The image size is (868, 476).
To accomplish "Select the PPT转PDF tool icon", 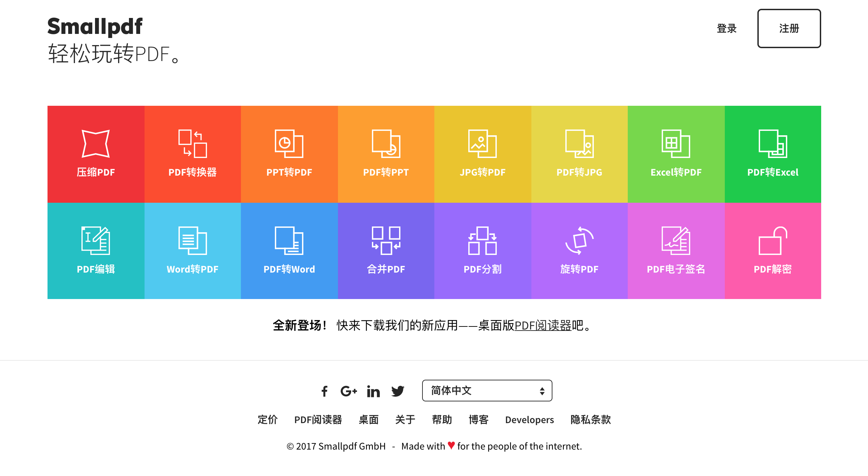I will (x=289, y=144).
